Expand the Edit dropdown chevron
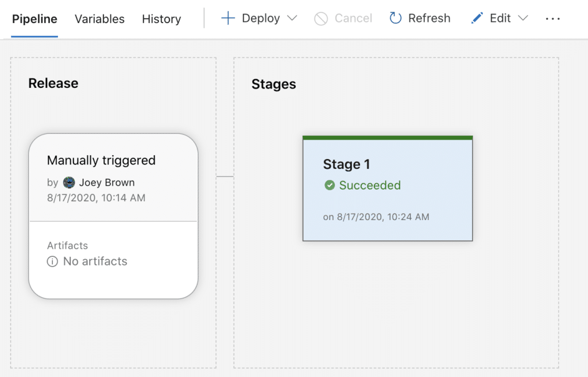Image resolution: width=588 pixels, height=377 pixels. coord(523,18)
